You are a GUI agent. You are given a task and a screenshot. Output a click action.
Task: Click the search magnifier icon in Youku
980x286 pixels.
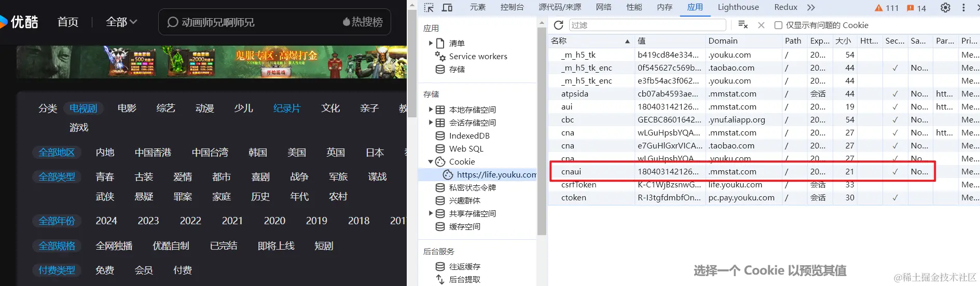[x=173, y=22]
